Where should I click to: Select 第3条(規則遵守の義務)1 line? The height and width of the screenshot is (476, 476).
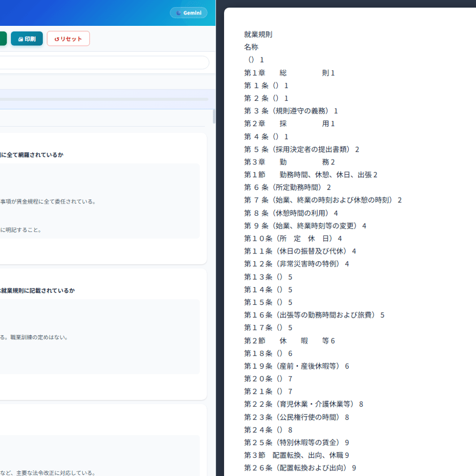pyautogui.click(x=291, y=111)
